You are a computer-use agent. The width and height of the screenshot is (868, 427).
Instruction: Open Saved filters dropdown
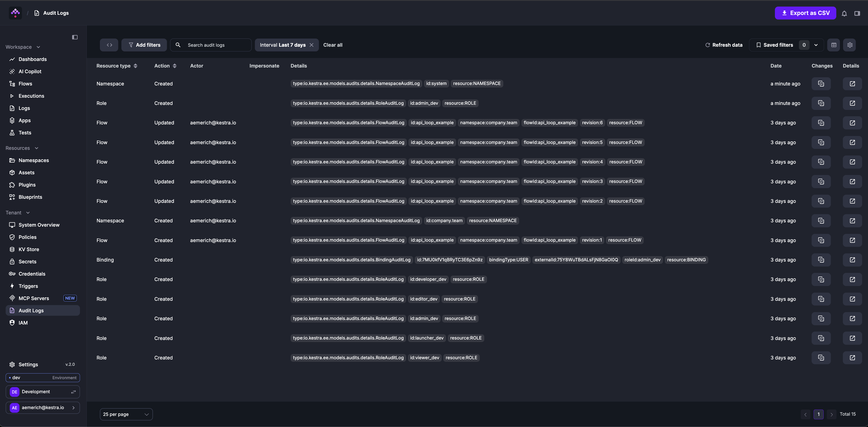pos(786,45)
